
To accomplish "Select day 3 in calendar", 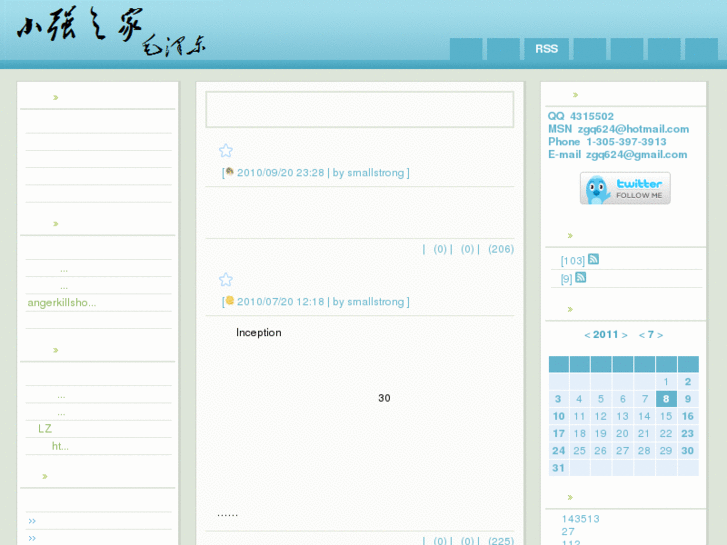I will (x=558, y=399).
